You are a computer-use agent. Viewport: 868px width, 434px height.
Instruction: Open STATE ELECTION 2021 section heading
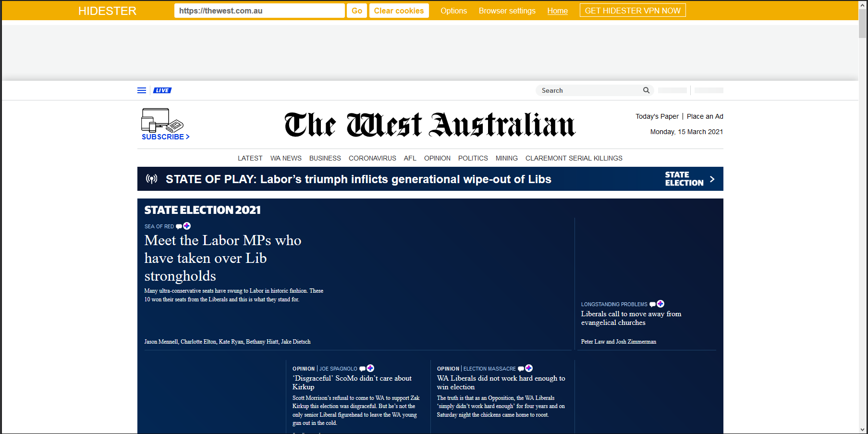click(x=202, y=210)
